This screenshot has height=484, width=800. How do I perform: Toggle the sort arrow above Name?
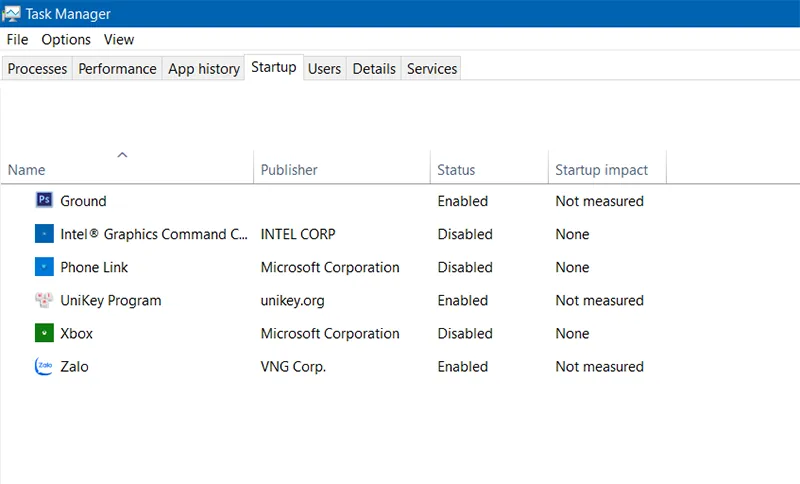click(x=122, y=155)
